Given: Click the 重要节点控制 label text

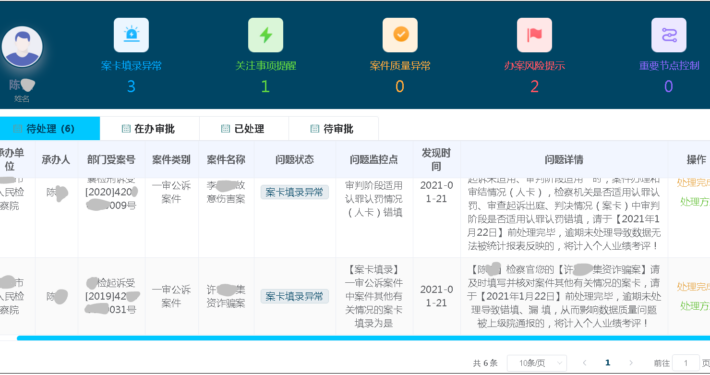Looking at the screenshot, I should 669,66.
